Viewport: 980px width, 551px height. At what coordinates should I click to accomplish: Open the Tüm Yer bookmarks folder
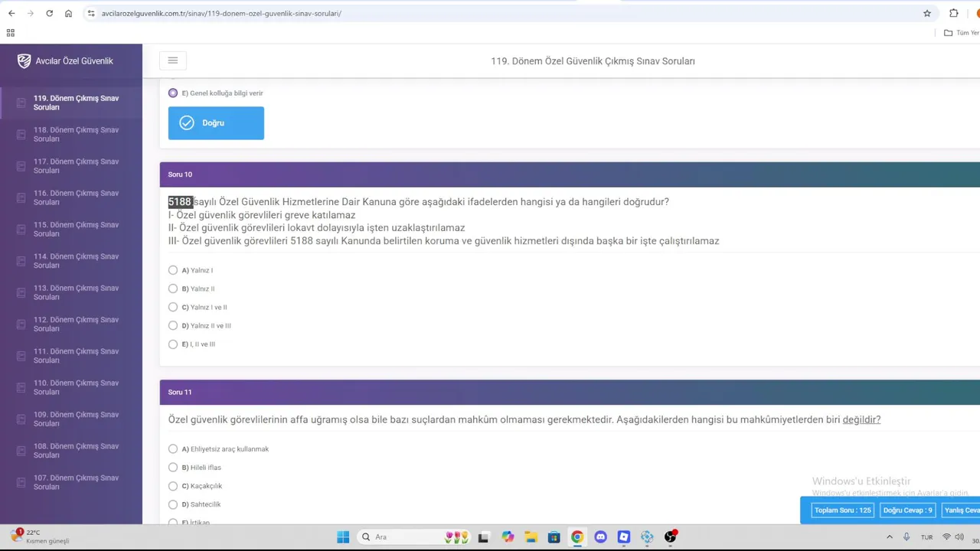coord(962,33)
